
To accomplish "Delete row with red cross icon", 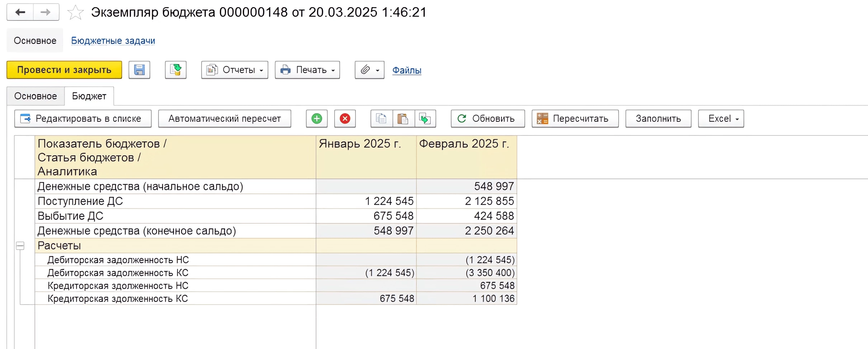I will [x=345, y=119].
